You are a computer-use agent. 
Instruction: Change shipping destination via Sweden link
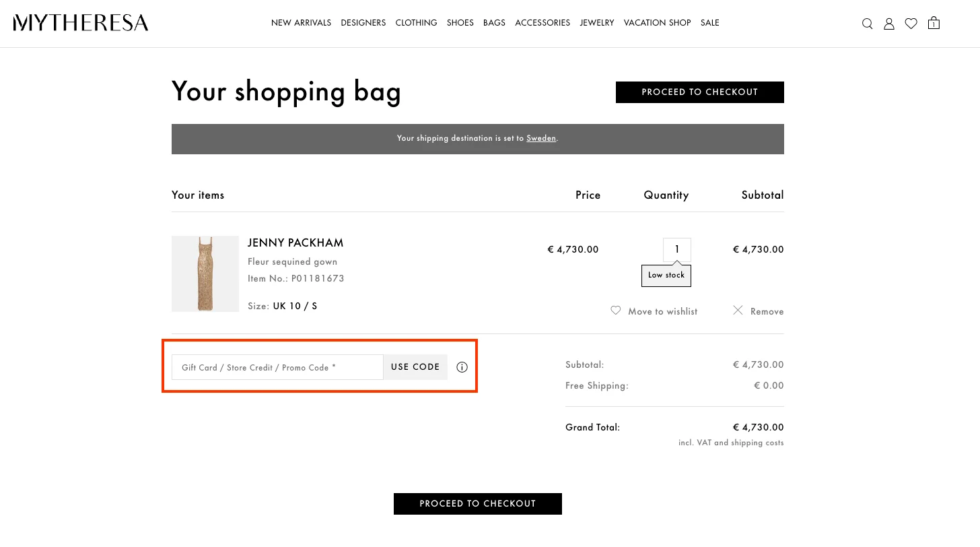tap(541, 138)
